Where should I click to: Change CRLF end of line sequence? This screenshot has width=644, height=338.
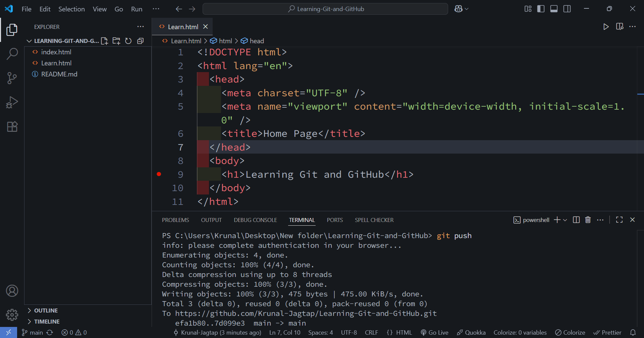[x=371, y=333]
